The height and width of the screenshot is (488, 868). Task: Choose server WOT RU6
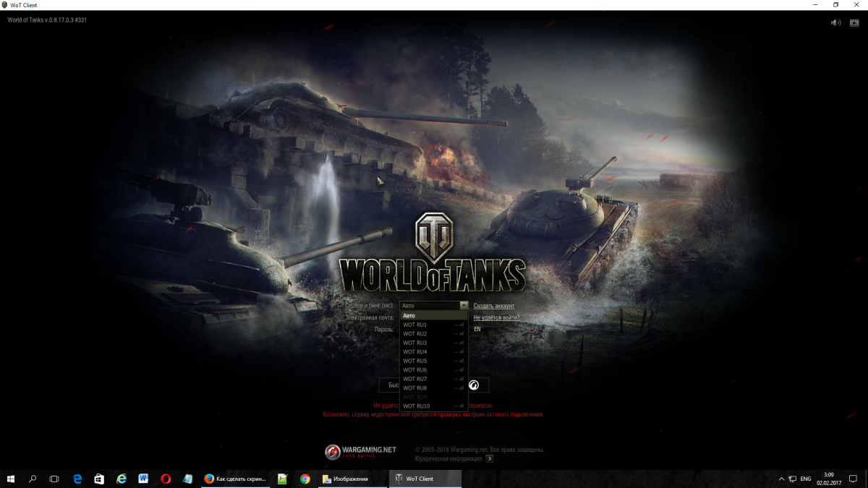tap(434, 370)
